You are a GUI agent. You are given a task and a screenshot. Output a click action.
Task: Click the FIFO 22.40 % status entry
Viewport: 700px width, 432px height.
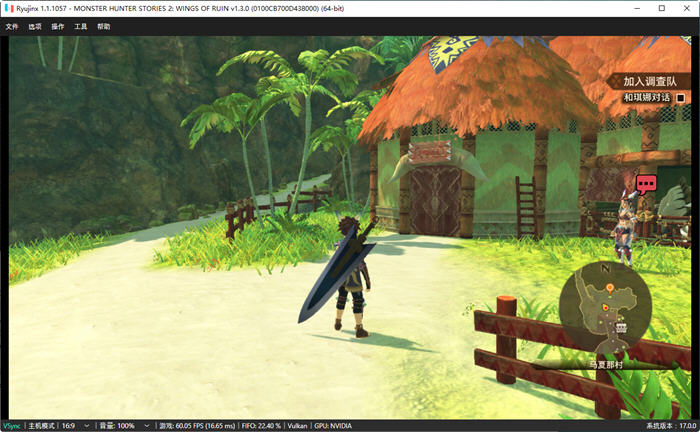tap(261, 426)
